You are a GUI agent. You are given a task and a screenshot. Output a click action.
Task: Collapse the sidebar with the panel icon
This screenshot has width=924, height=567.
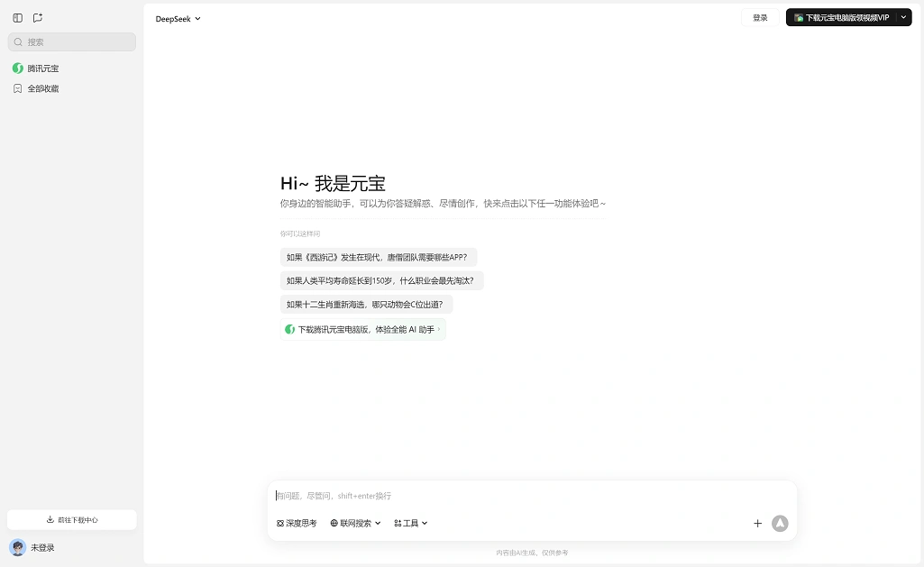(18, 18)
